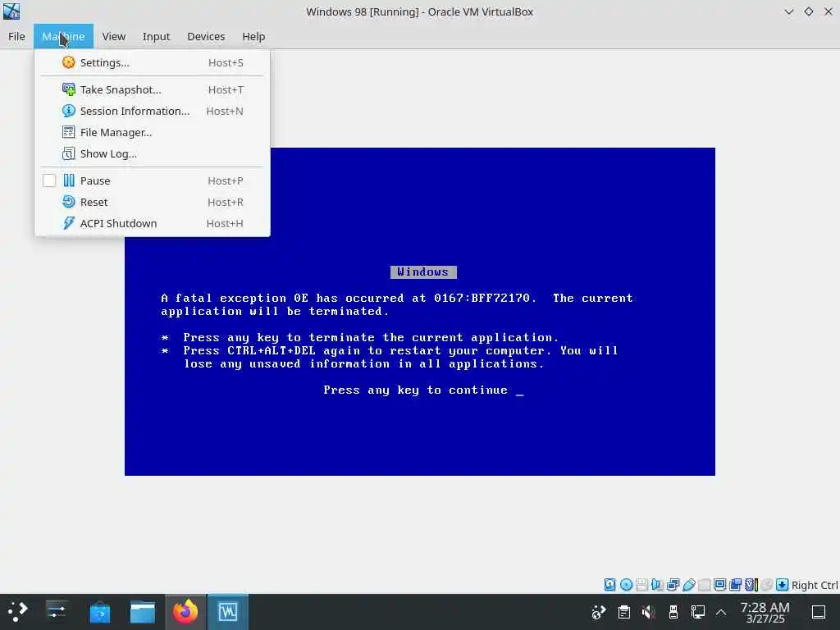The height and width of the screenshot is (630, 840).
Task: Close the VirtualBox window
Action: 829,11
